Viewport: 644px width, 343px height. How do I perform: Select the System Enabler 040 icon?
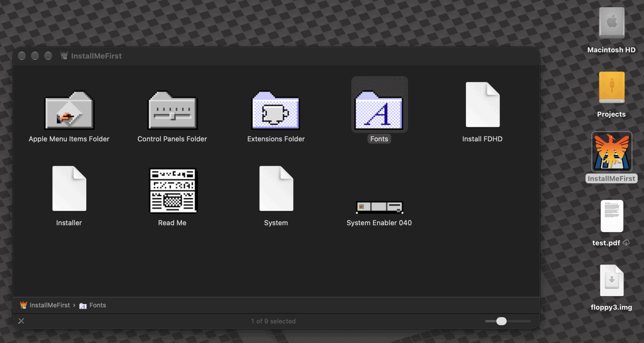(379, 207)
